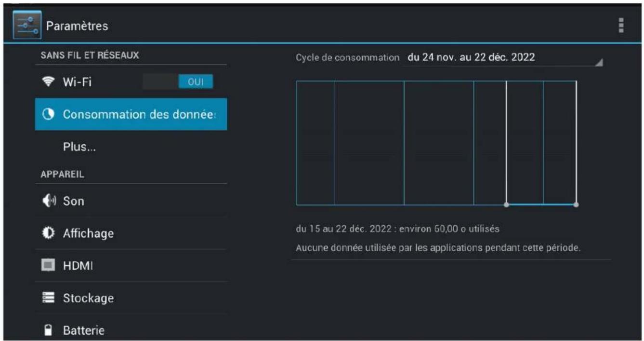Open the Son sound settings
Viewport: 644px width, 341px height.
pos(131,201)
